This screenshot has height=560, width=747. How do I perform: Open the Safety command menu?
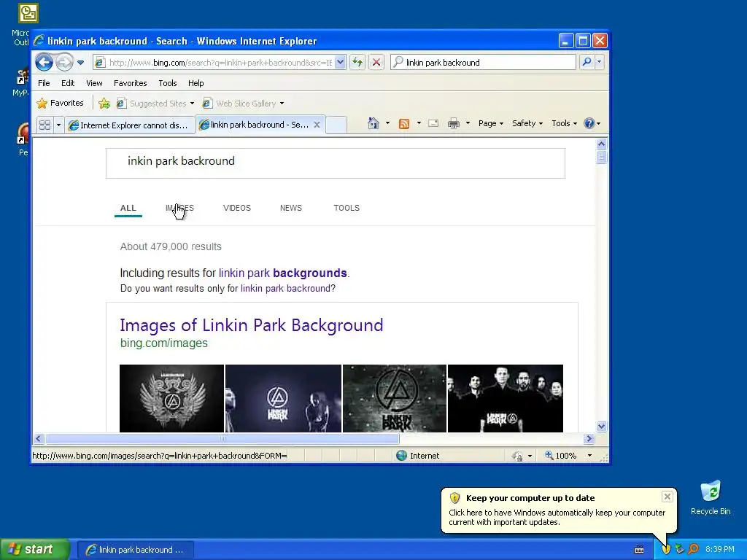coord(527,123)
